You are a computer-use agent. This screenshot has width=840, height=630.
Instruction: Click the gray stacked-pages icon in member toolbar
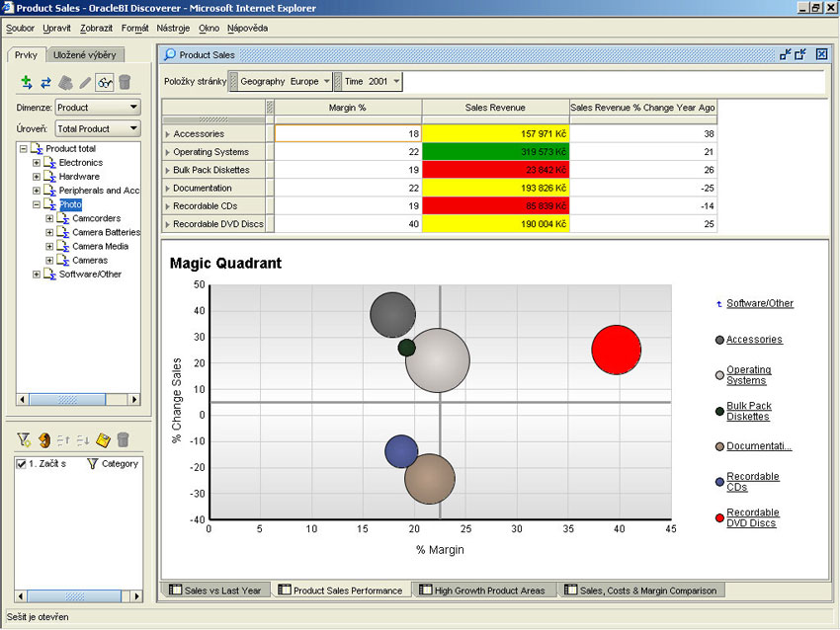point(65,82)
